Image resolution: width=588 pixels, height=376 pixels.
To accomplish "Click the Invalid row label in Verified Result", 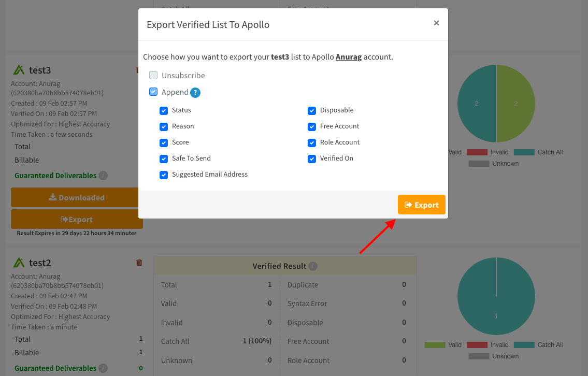I will [x=172, y=322].
